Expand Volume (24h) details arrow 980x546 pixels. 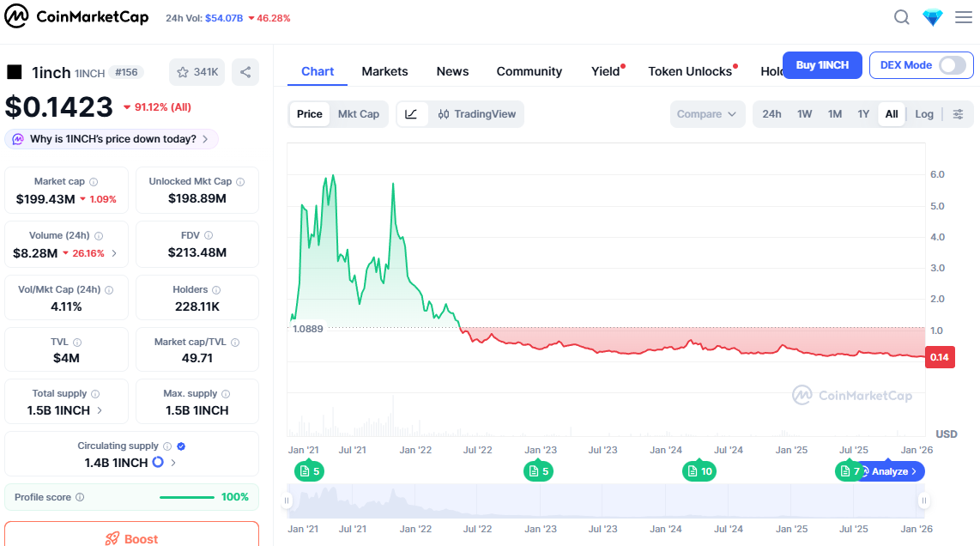pos(114,253)
